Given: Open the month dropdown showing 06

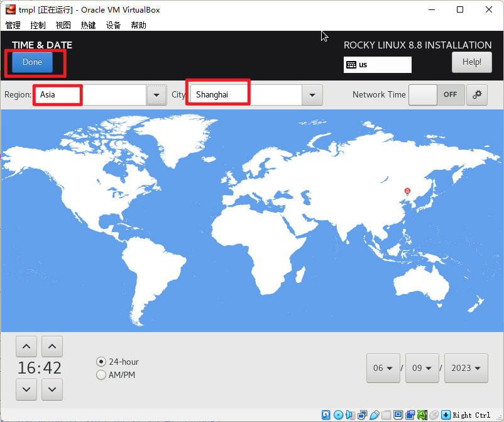Looking at the screenshot, I should [383, 368].
